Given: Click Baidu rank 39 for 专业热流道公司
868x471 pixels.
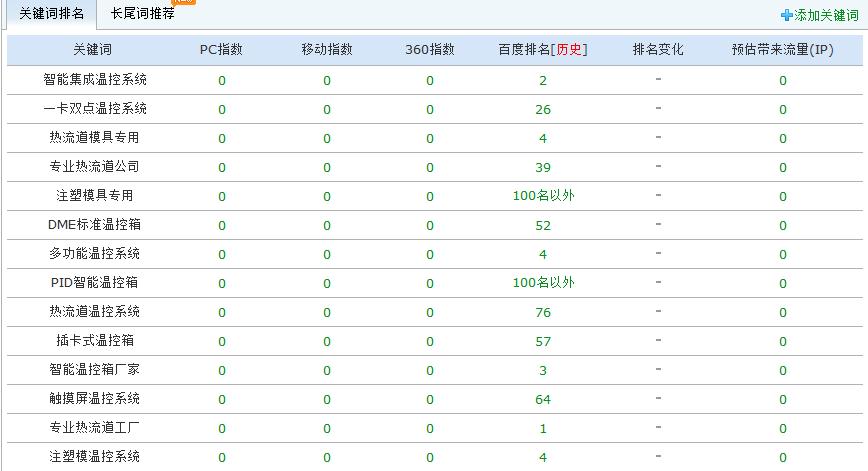Looking at the screenshot, I should coord(543,168).
